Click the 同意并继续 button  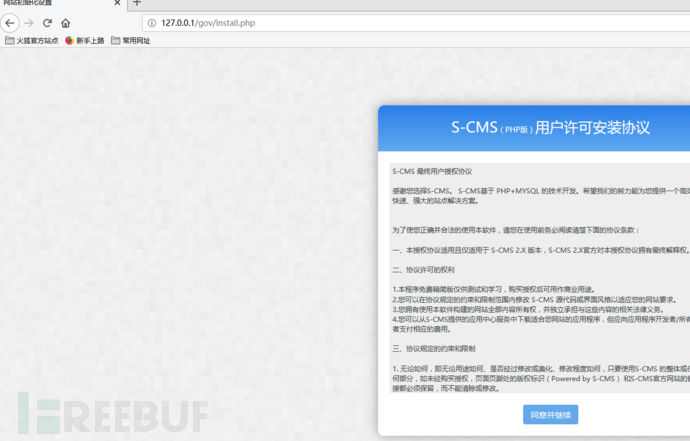pyautogui.click(x=551, y=415)
